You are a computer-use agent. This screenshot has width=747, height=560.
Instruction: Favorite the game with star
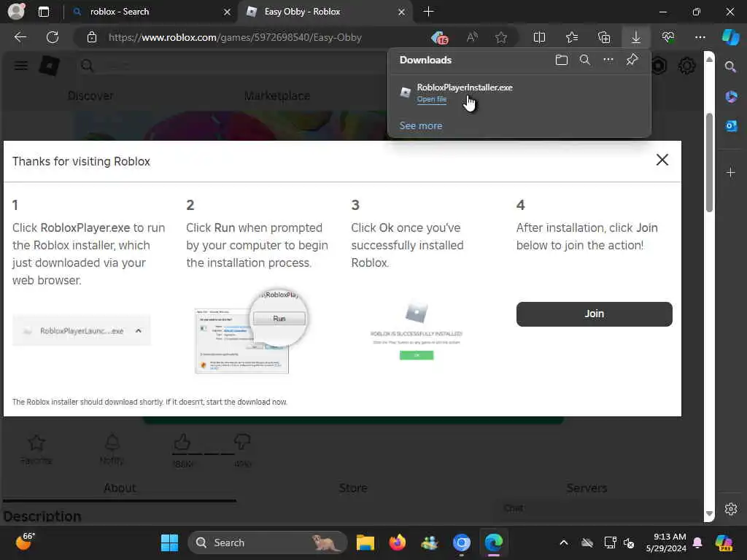(x=36, y=443)
